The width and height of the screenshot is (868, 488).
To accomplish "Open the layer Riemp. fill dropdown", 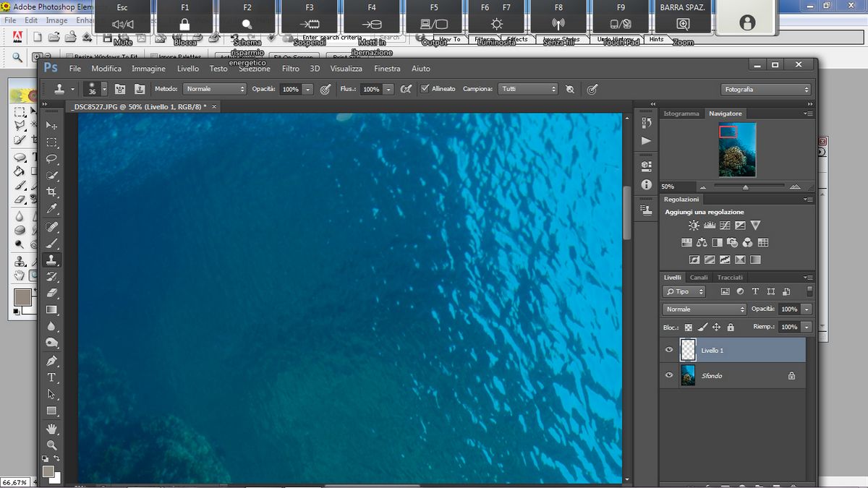I will (x=806, y=327).
